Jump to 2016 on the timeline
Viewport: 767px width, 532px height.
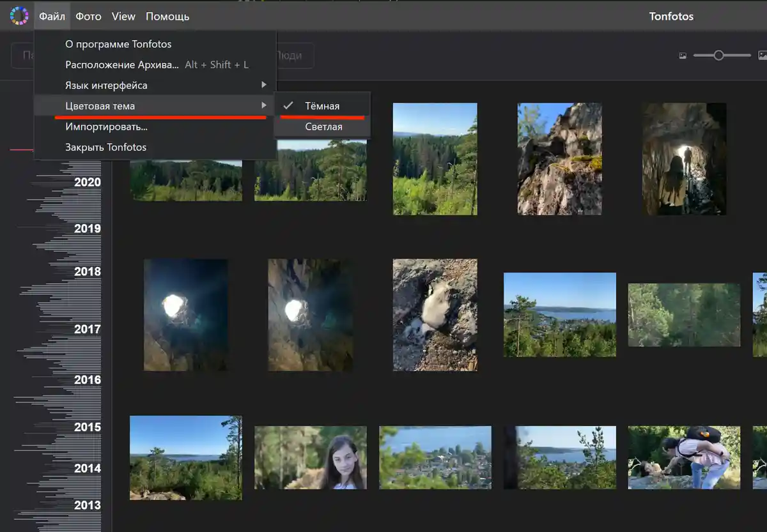tap(88, 379)
